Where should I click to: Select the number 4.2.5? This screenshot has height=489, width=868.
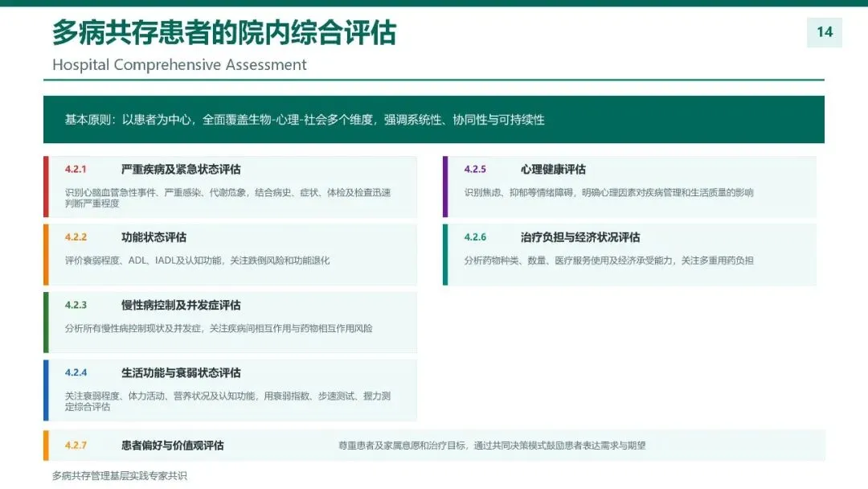475,170
